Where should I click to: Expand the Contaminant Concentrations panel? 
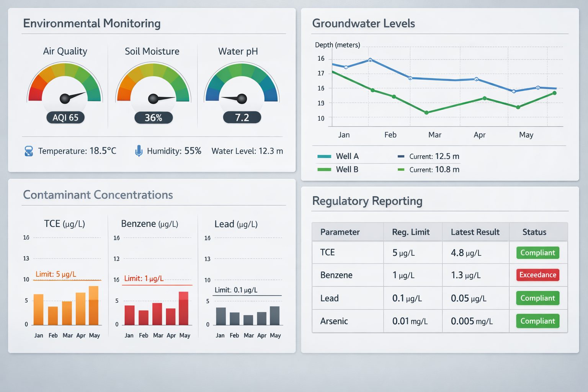coord(98,195)
